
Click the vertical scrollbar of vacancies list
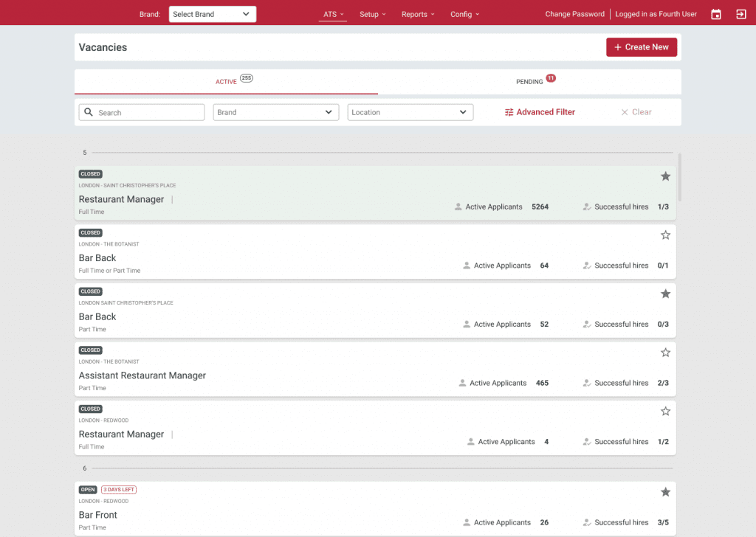click(680, 177)
